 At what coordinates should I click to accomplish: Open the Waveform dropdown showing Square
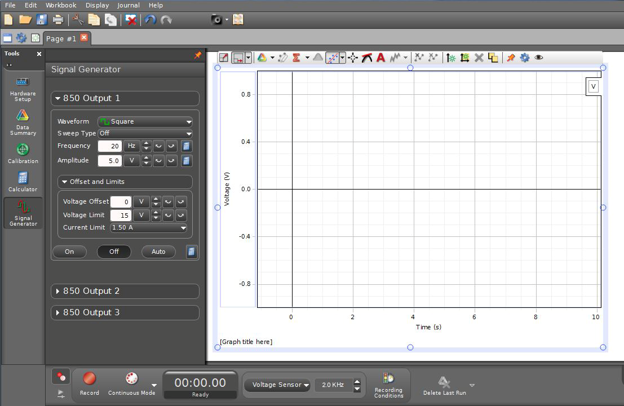145,121
